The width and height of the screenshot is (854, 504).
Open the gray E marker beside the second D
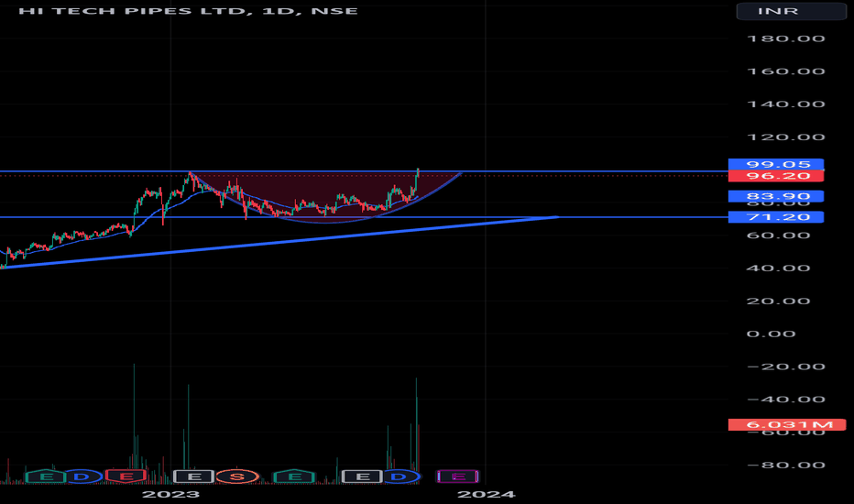click(x=362, y=477)
